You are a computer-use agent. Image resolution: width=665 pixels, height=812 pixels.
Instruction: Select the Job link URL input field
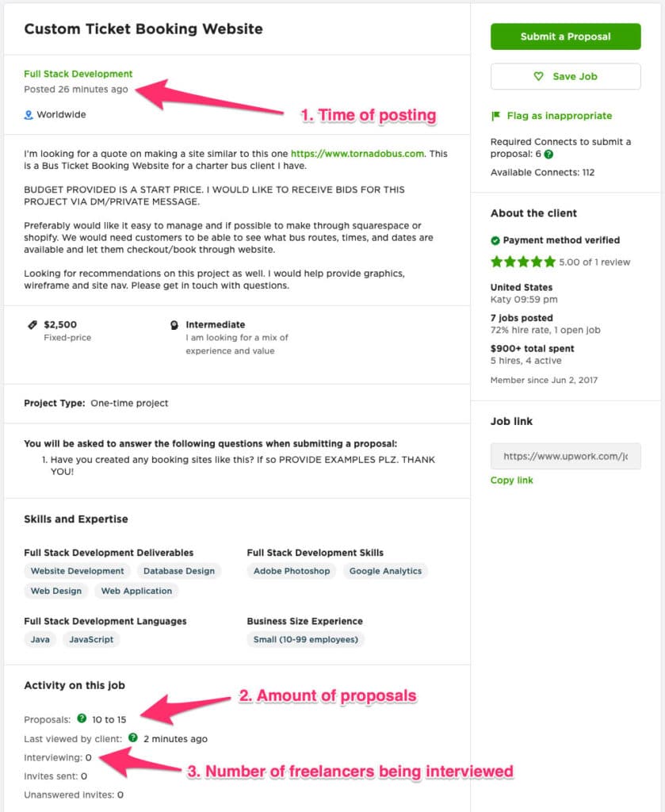(565, 456)
